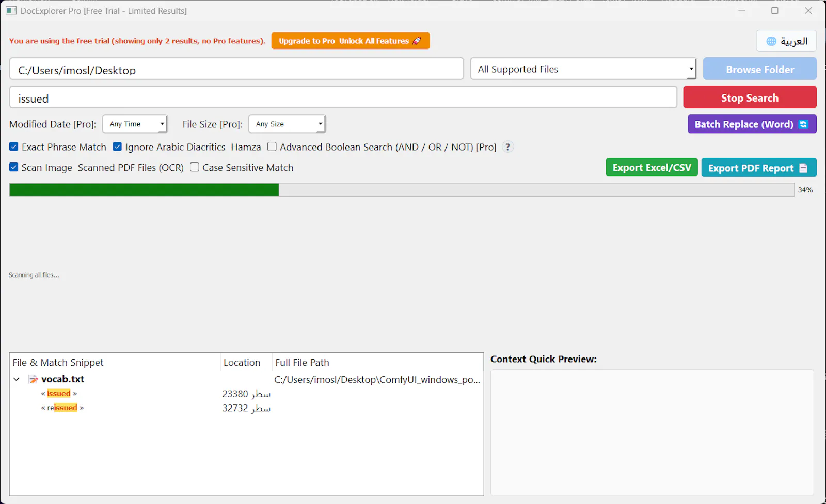Viewport: 826px width, 504px height.
Task: Click location value 32732 سطر
Action: click(x=246, y=409)
